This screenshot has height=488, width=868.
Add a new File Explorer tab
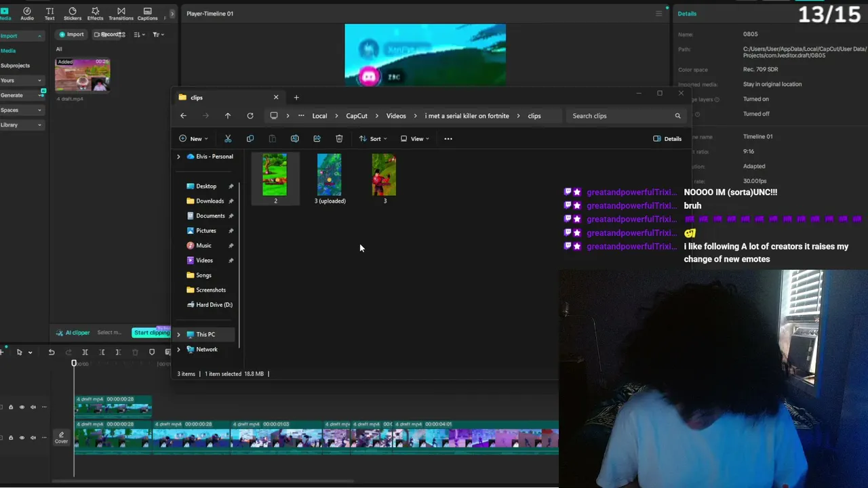pos(296,98)
